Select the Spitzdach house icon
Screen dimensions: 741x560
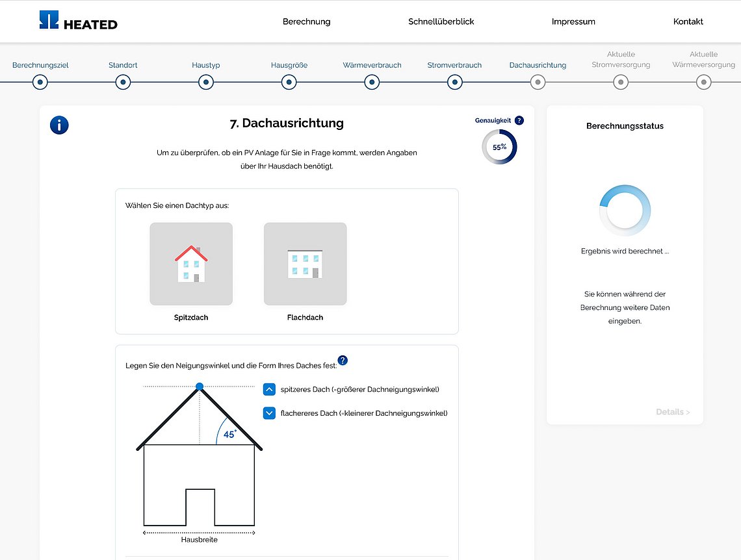191,264
